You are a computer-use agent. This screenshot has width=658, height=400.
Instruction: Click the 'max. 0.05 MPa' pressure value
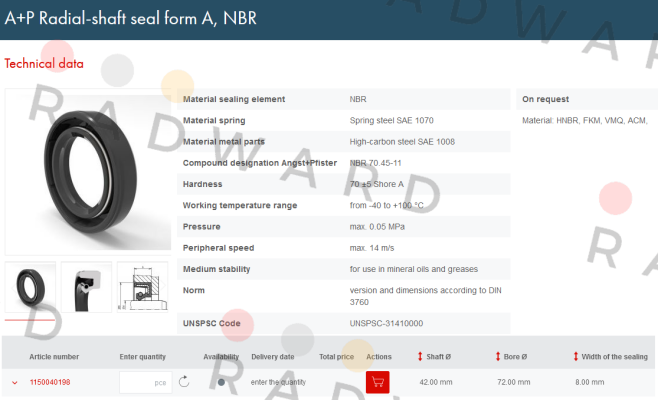point(377,227)
